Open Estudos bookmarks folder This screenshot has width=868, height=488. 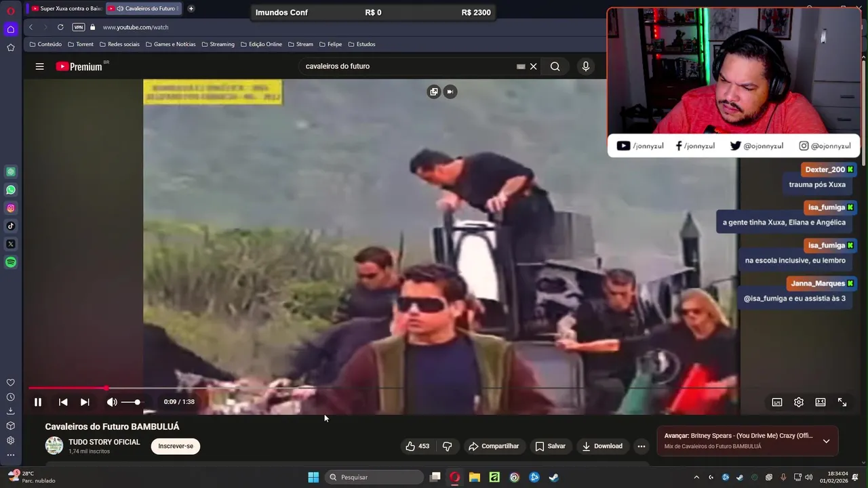point(361,44)
